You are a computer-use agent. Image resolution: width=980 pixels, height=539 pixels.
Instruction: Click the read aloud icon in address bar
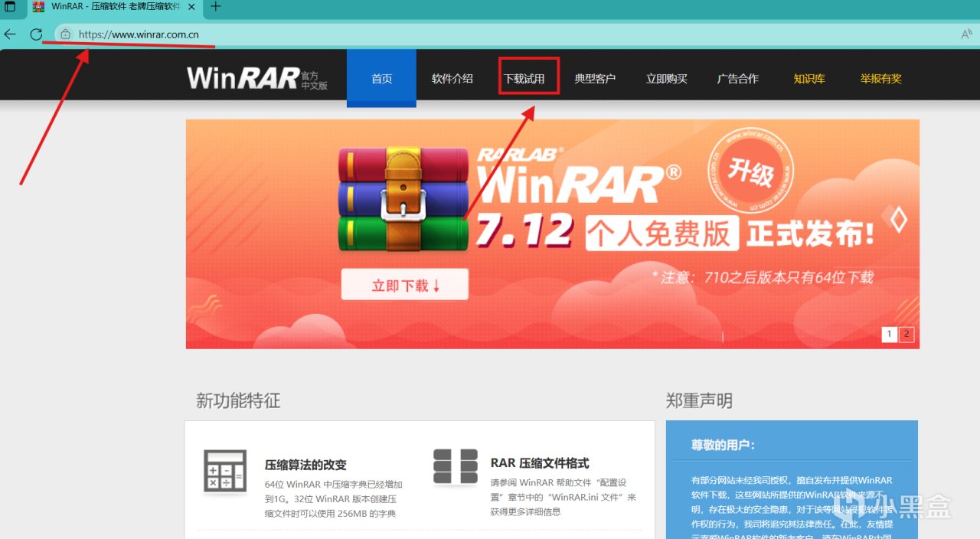967,34
